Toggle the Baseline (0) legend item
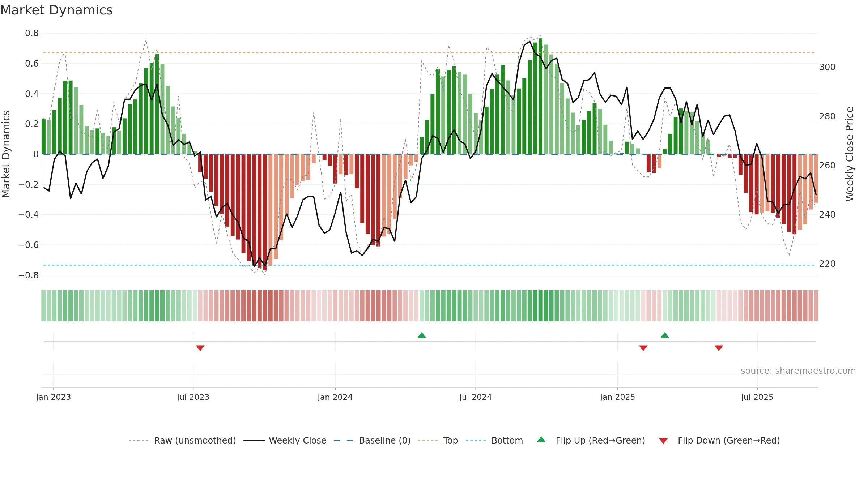The image size is (868, 488). point(372,440)
